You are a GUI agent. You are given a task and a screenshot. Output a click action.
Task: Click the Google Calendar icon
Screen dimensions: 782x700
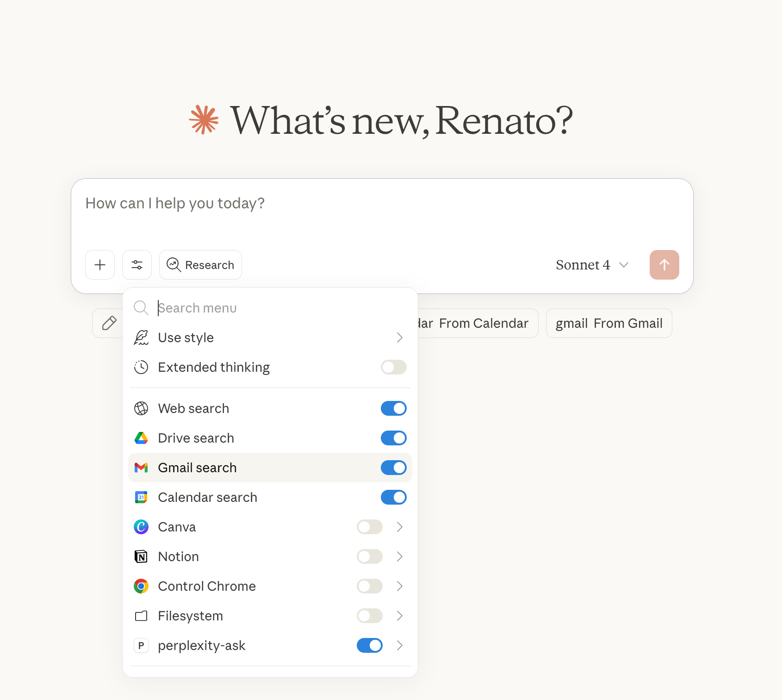coord(141,497)
